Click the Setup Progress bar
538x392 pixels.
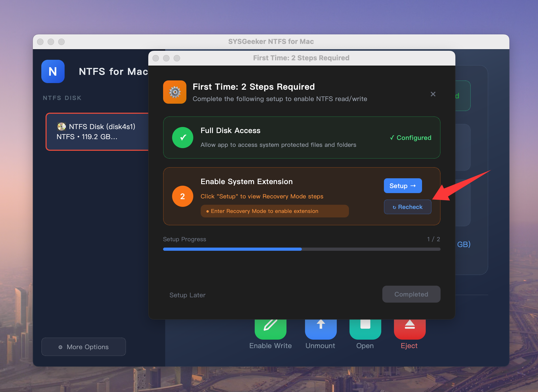coord(302,249)
